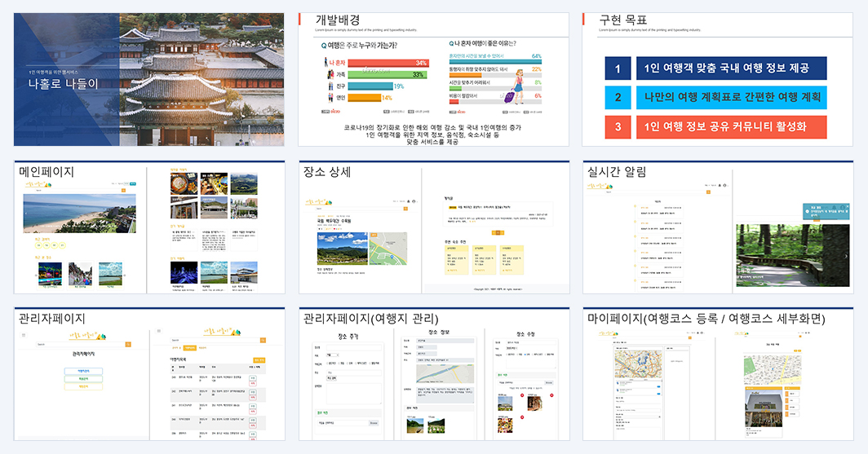Viewport: 868px width, 454px height.
Task: Click the red number 3 box
Action: [x=618, y=126]
